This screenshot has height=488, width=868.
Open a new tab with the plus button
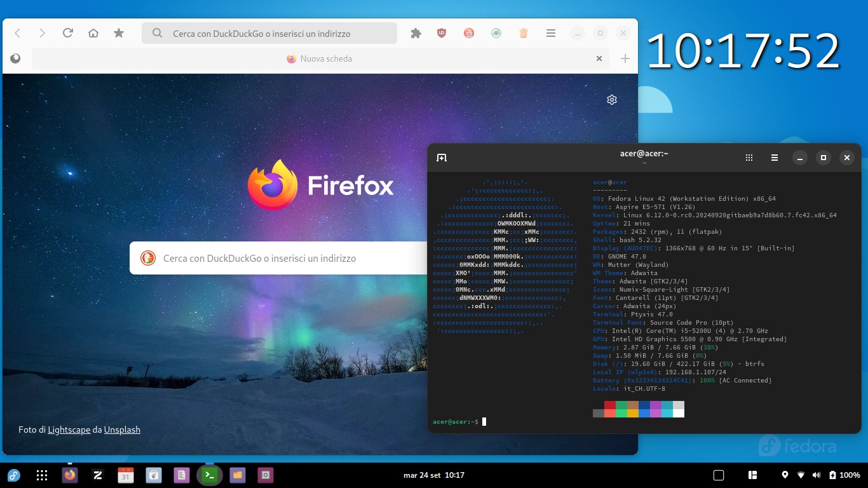point(625,58)
